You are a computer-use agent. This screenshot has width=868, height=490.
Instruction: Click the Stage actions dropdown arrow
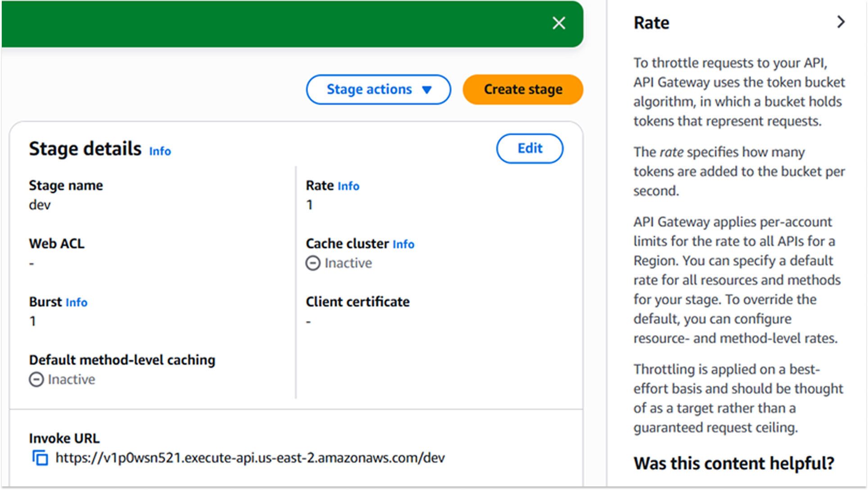click(427, 90)
